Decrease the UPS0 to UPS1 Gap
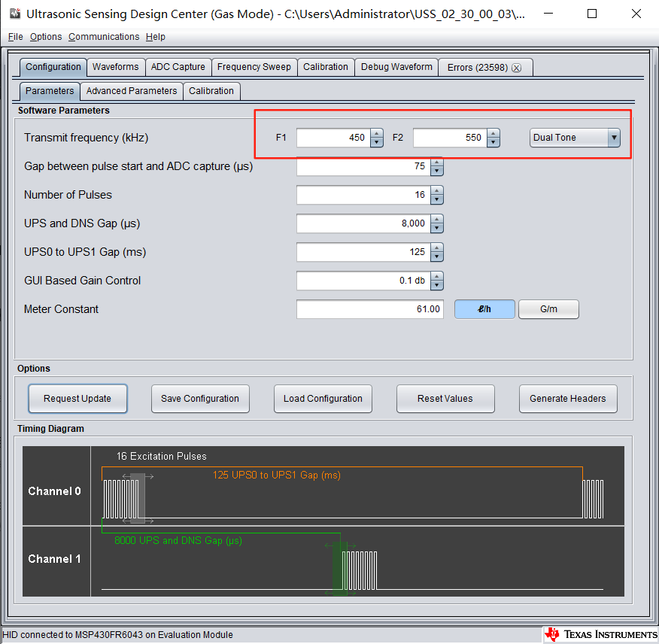 (x=437, y=257)
